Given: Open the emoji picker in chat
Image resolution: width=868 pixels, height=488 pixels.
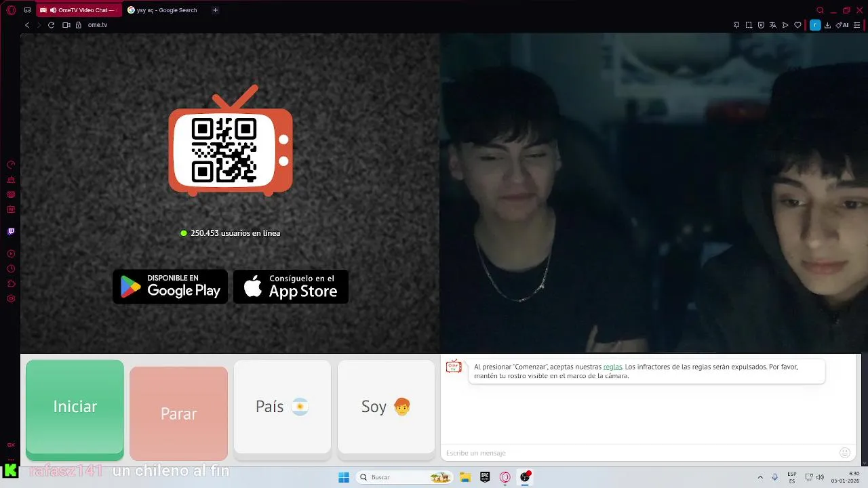Looking at the screenshot, I should coord(845,453).
